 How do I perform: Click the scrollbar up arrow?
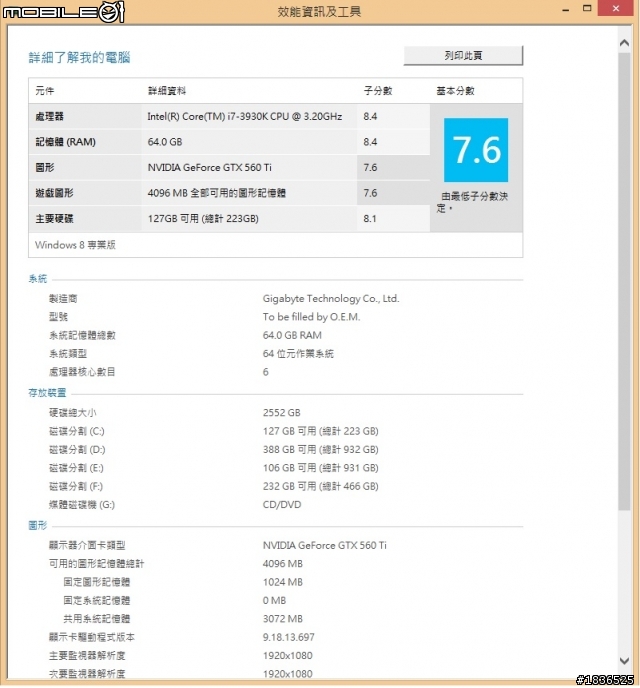pyautogui.click(x=624, y=43)
